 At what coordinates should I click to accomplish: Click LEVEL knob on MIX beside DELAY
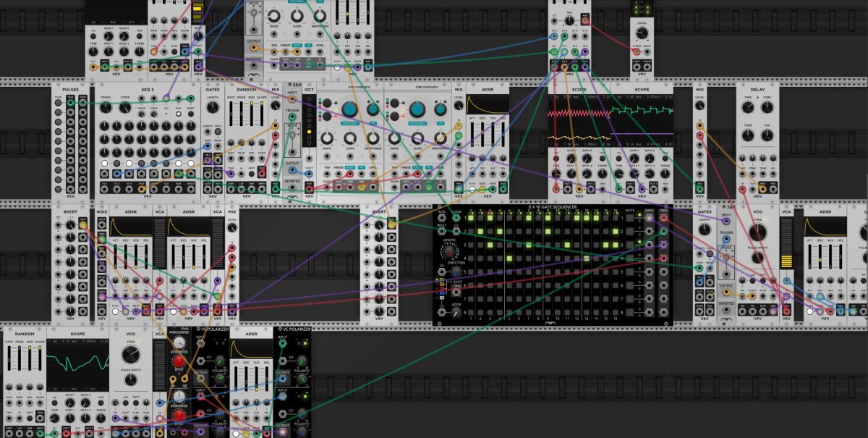pyautogui.click(x=699, y=106)
